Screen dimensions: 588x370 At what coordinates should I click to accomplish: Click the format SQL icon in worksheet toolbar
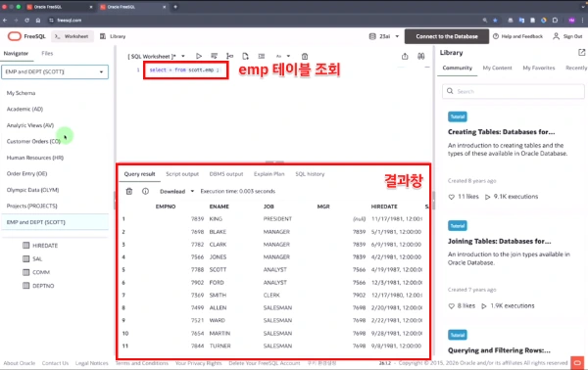pos(262,56)
